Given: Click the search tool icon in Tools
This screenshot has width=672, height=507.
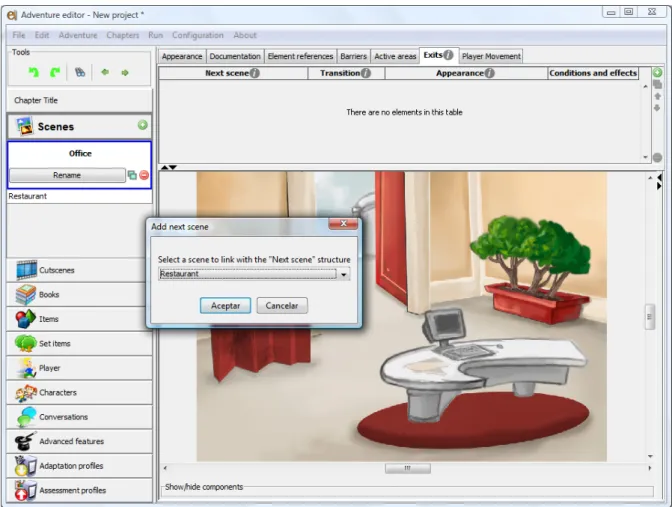Looking at the screenshot, I should (x=80, y=72).
